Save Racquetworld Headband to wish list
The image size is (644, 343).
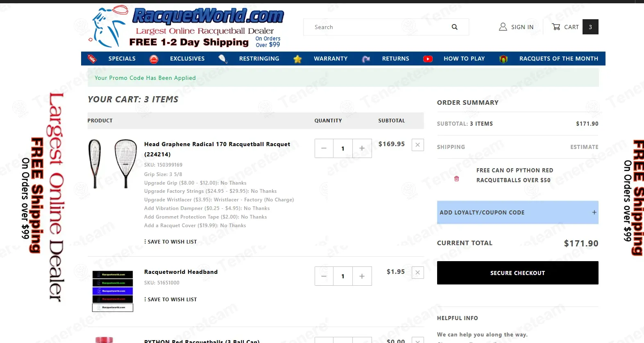[170, 300]
